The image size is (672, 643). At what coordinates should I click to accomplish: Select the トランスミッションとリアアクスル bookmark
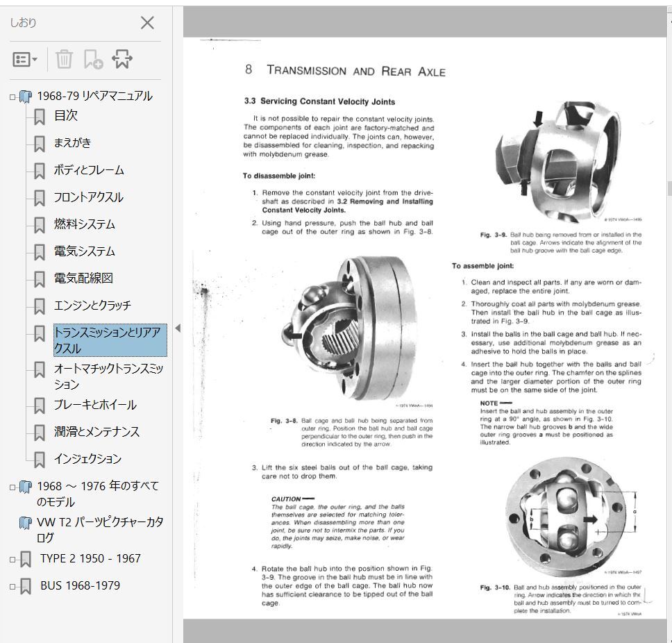110,340
